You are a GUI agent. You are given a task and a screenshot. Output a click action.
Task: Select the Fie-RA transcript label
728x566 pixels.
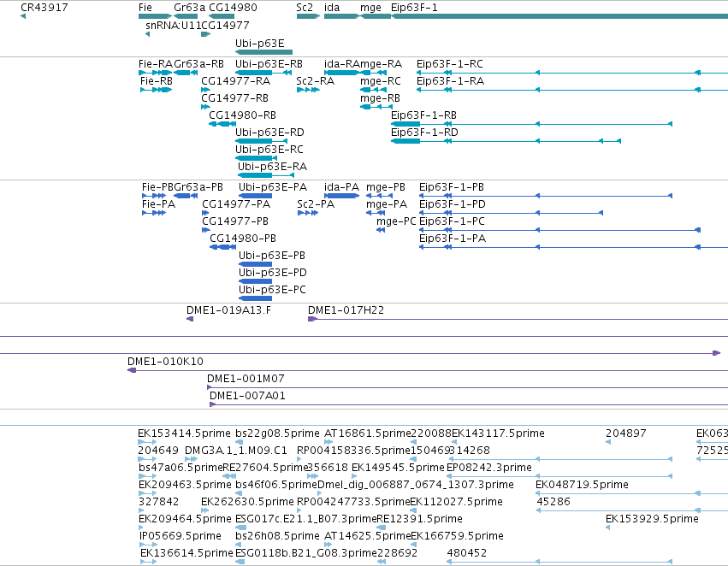[x=156, y=63]
